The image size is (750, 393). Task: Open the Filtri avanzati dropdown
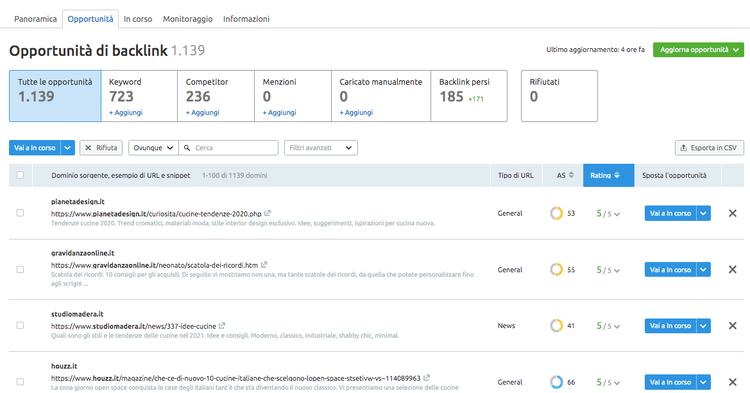point(320,148)
